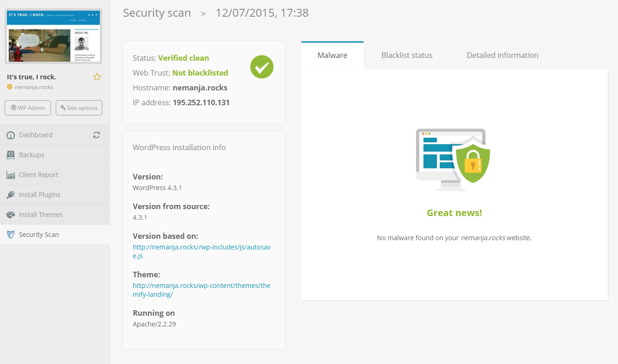Click the Install Plugins plug icon
Viewport: 618px width, 364px height.
(x=11, y=195)
